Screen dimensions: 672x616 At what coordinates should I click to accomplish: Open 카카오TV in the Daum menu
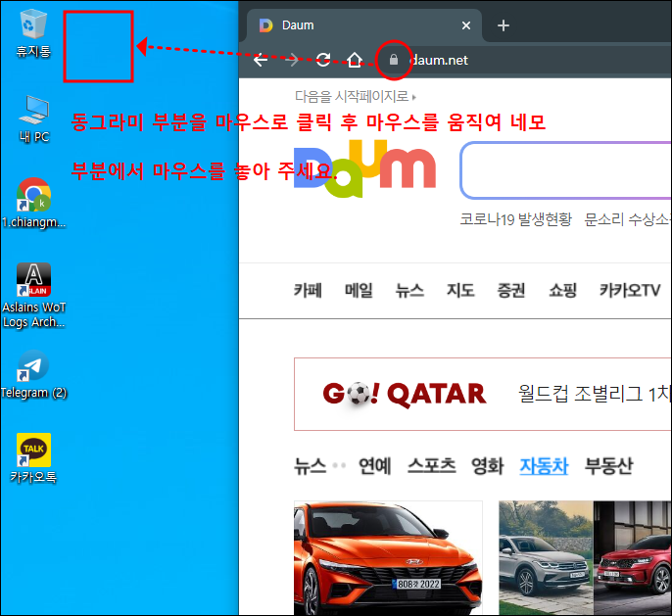[x=630, y=291]
